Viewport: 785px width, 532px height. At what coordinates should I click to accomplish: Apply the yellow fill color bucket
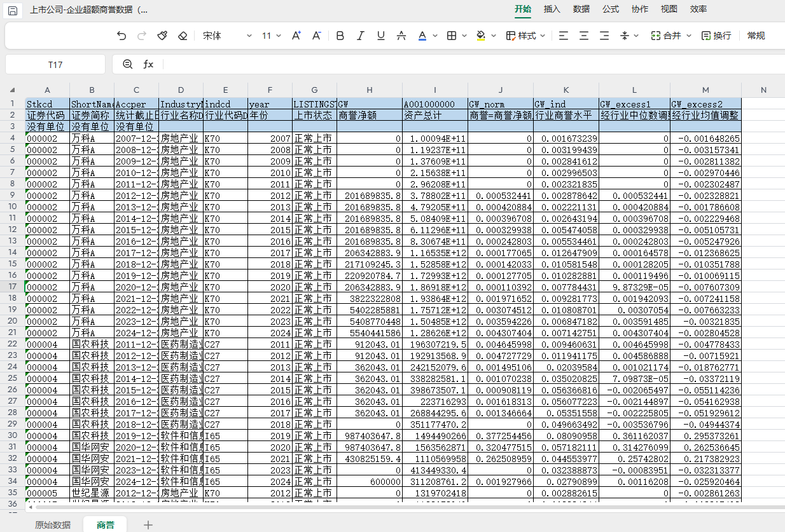[x=481, y=36]
